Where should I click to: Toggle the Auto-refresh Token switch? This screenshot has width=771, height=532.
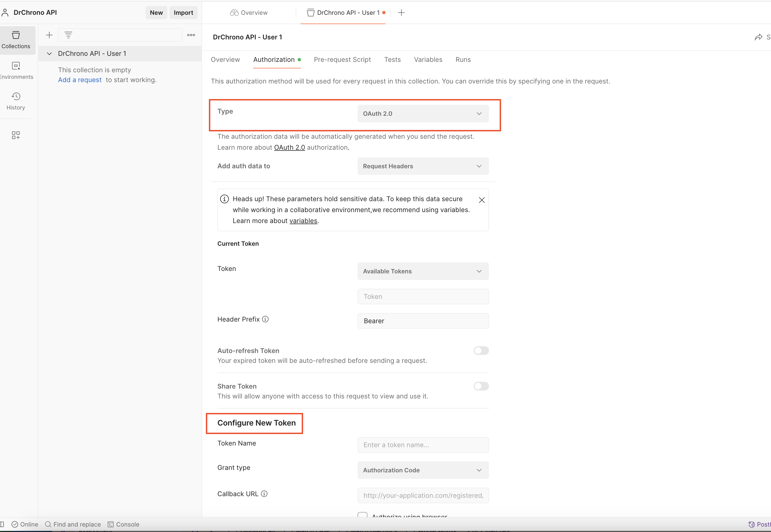click(x=481, y=351)
